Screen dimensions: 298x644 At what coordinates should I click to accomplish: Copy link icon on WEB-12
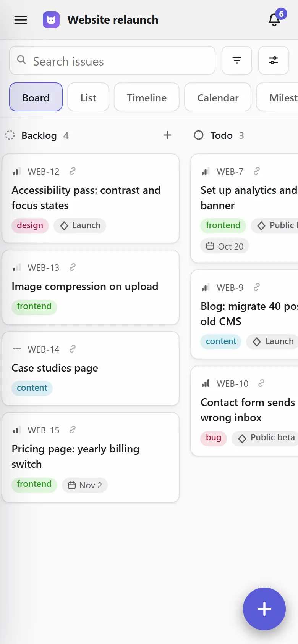pyautogui.click(x=73, y=171)
